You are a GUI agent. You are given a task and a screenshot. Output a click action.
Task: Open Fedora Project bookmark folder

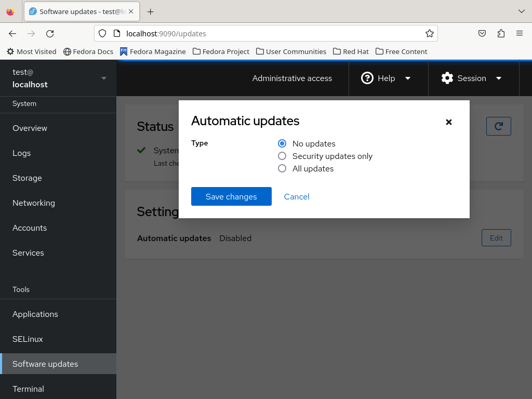pos(221,51)
